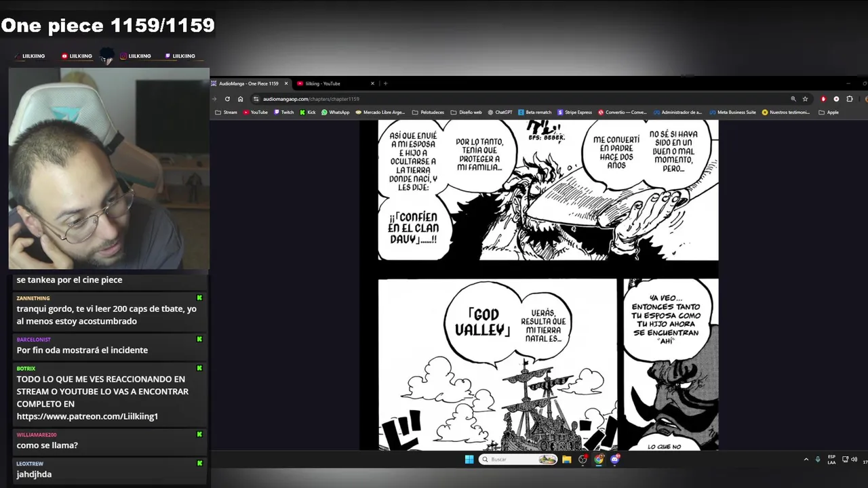
Task: Bookmark this page with the star icon
Action: click(805, 99)
